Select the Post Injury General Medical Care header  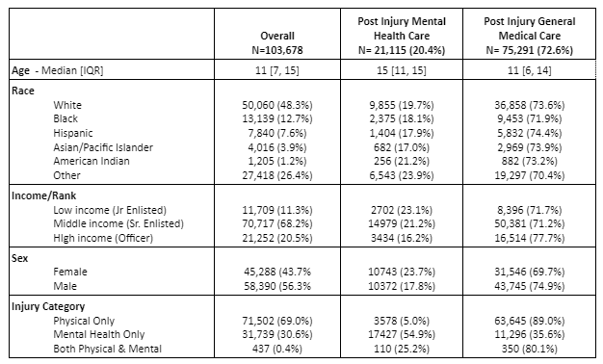pos(529,36)
